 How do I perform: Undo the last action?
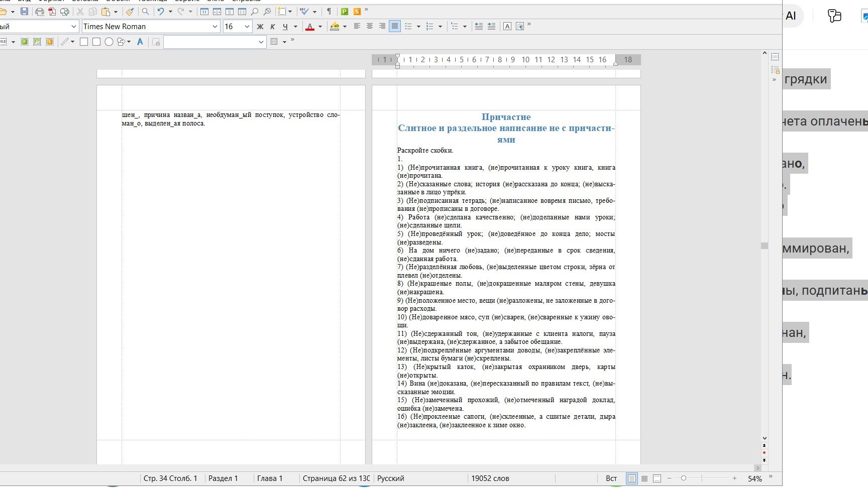click(x=161, y=11)
